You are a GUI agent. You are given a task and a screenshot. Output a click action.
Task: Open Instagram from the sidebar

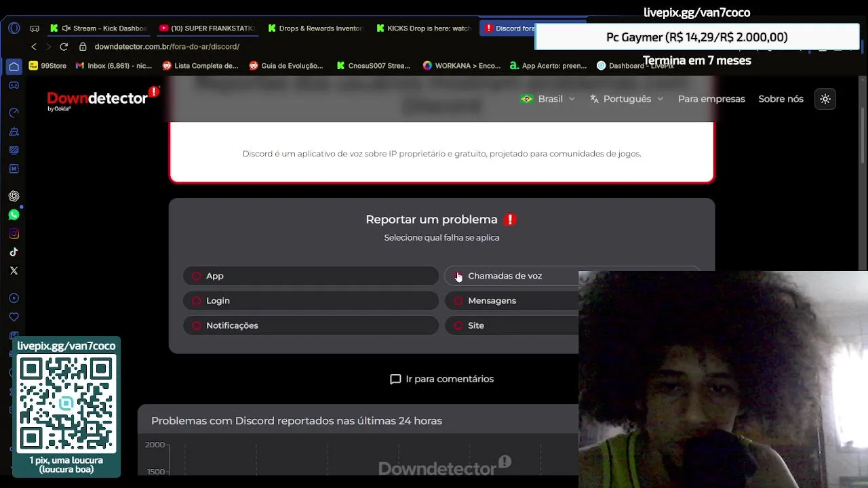(14, 234)
